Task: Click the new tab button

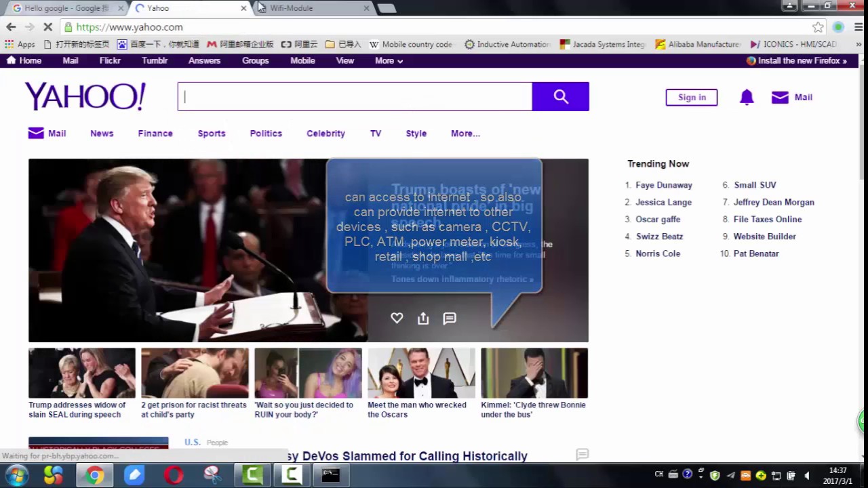Action: tap(387, 8)
